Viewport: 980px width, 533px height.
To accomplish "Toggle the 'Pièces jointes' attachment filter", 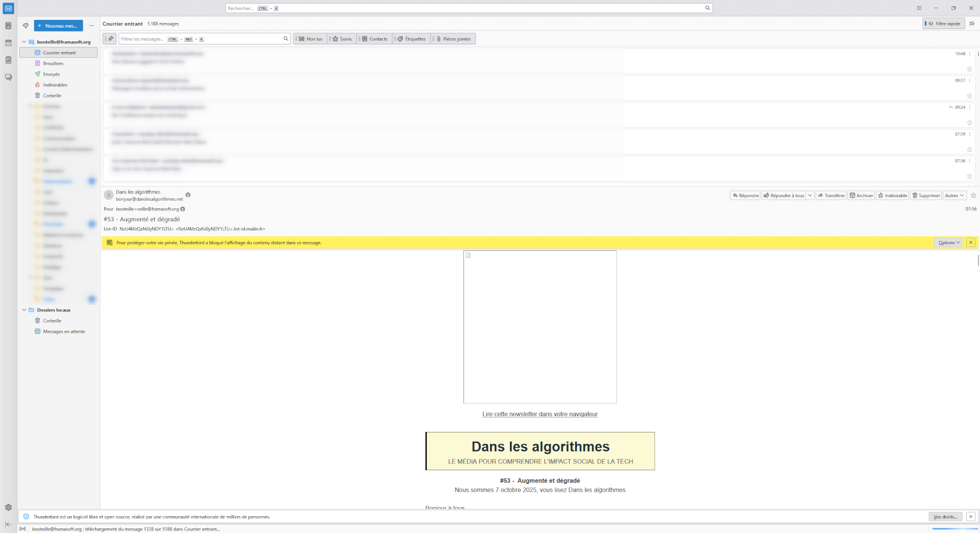I will [454, 39].
